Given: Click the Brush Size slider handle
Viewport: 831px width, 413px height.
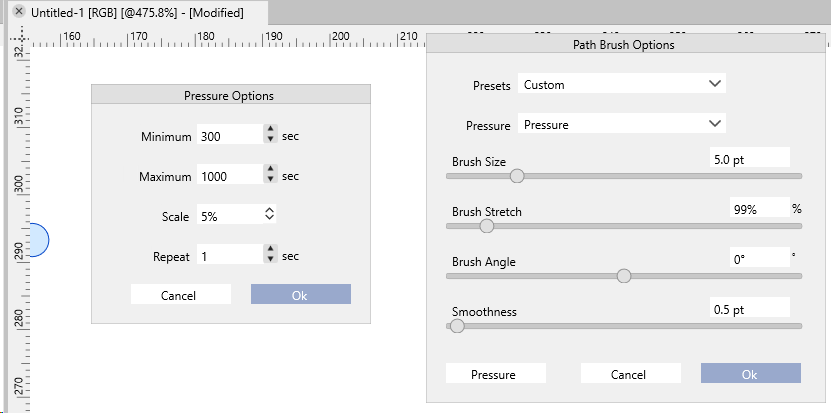Looking at the screenshot, I should click(x=517, y=176).
